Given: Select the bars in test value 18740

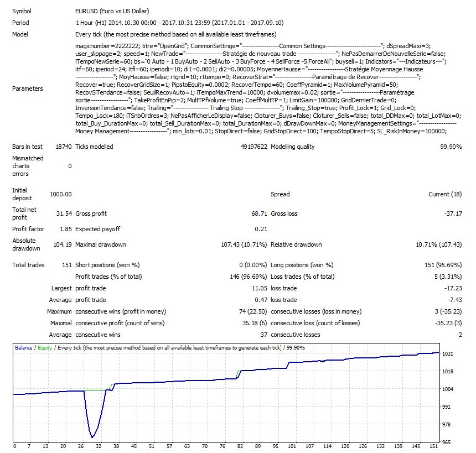Looking at the screenshot, I should coord(64,147).
